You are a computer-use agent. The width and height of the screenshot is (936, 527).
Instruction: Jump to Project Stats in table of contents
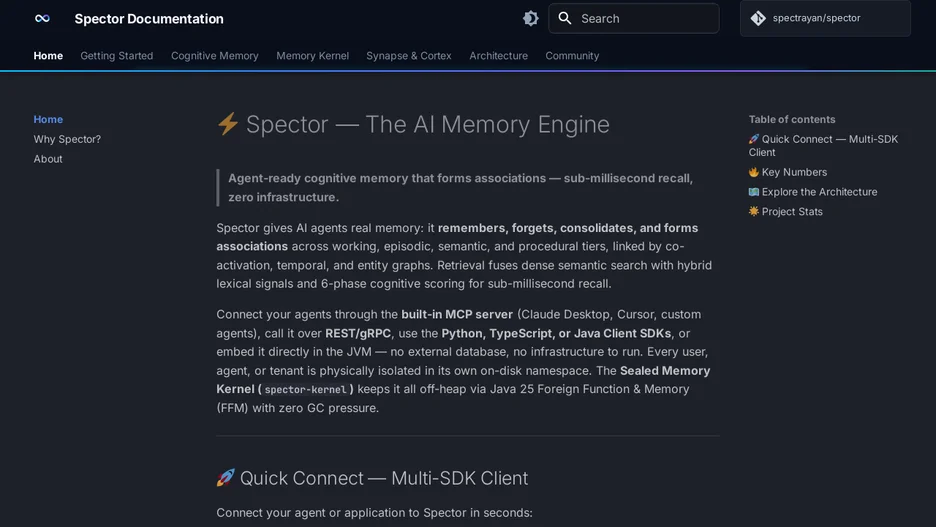coord(786,211)
